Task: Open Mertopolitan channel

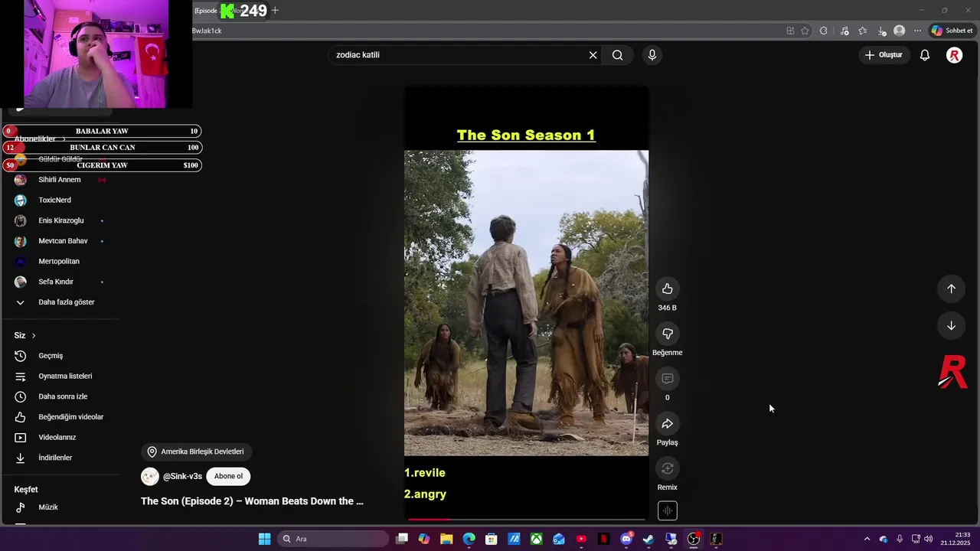Action: [x=60, y=261]
